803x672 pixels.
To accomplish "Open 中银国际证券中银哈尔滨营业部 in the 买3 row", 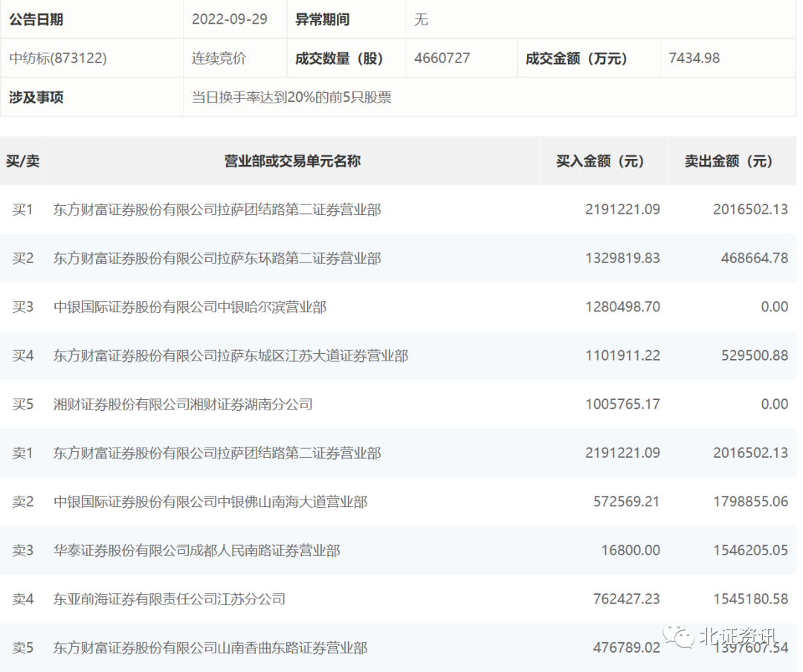I will (x=190, y=307).
